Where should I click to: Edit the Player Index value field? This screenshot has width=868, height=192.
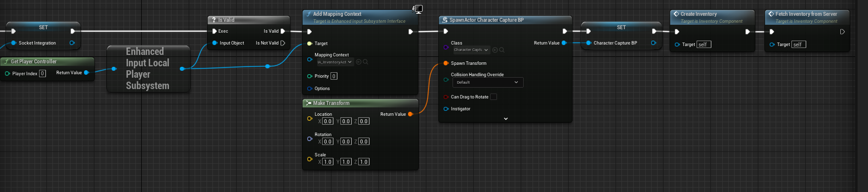click(x=42, y=73)
